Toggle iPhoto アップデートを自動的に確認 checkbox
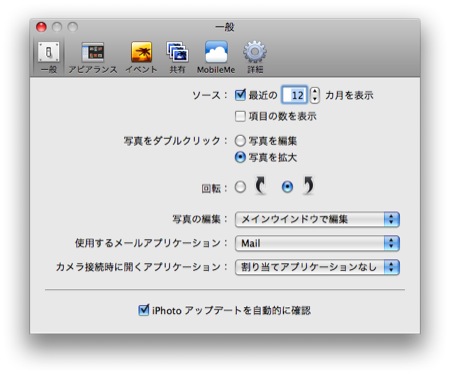The height and width of the screenshot is (375, 450). click(x=143, y=310)
